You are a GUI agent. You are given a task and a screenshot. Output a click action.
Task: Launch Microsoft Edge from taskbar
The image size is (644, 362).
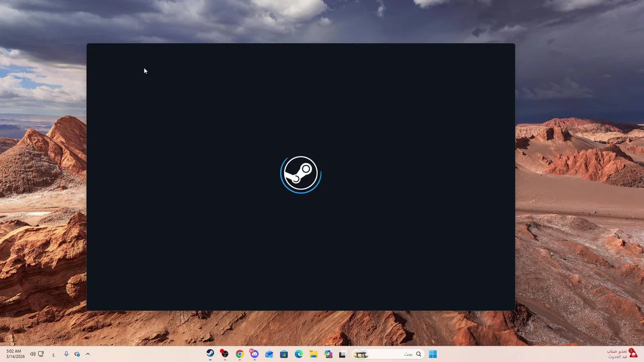click(x=298, y=354)
